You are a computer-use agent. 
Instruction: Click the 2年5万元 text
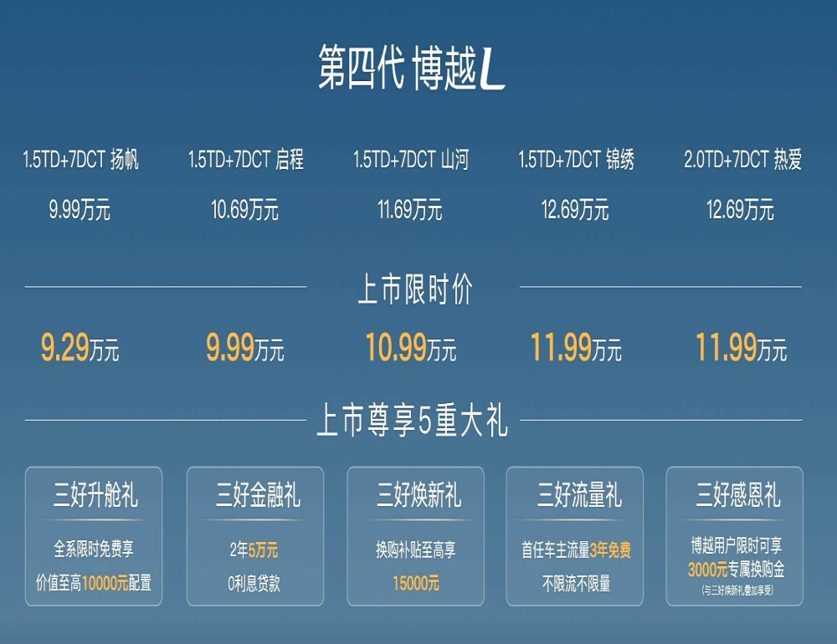pos(254,549)
